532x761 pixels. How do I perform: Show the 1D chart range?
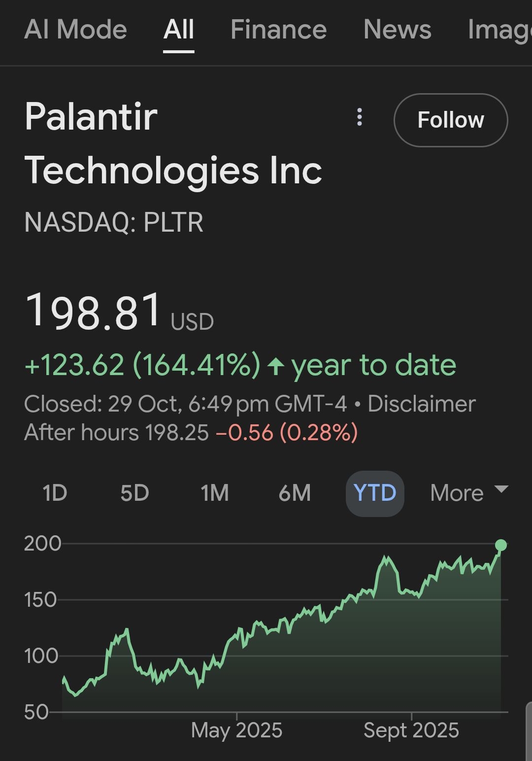(55, 493)
